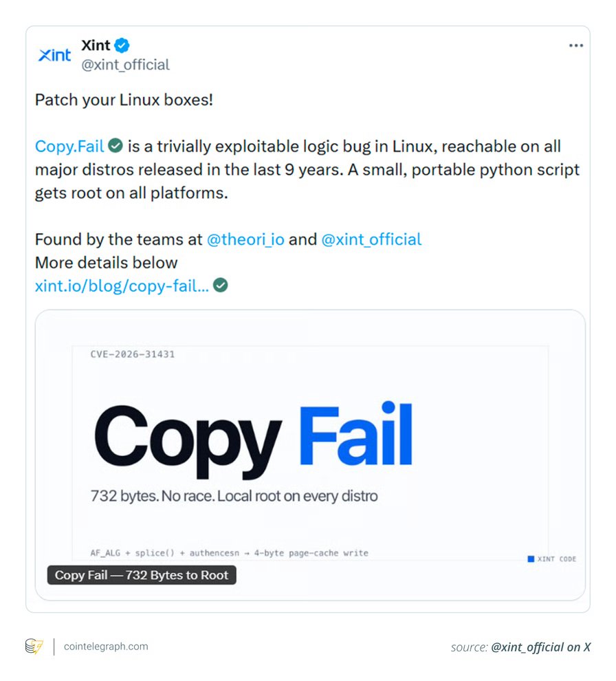
Task: Open the xint.io/blog/copy-fail link
Action: tap(122, 285)
